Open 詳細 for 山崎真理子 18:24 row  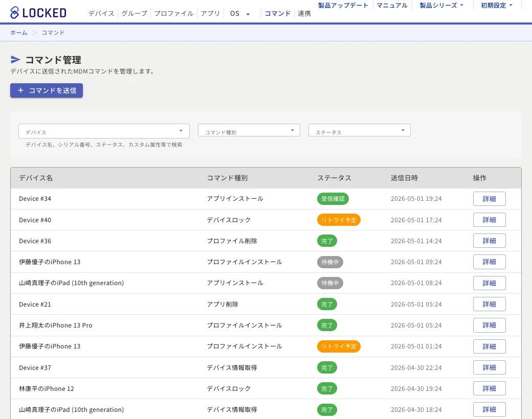tap(489, 409)
